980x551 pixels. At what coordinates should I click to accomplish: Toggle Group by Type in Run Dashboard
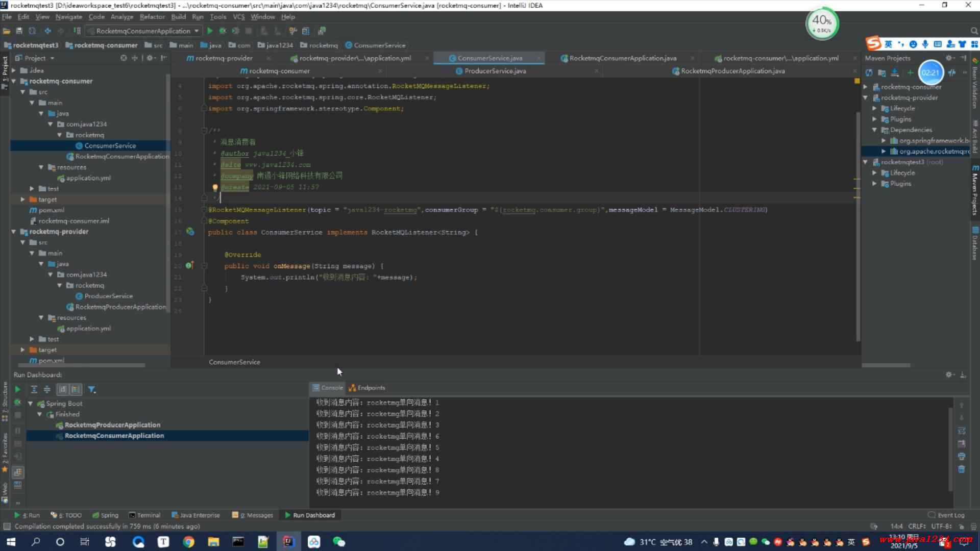coord(63,389)
